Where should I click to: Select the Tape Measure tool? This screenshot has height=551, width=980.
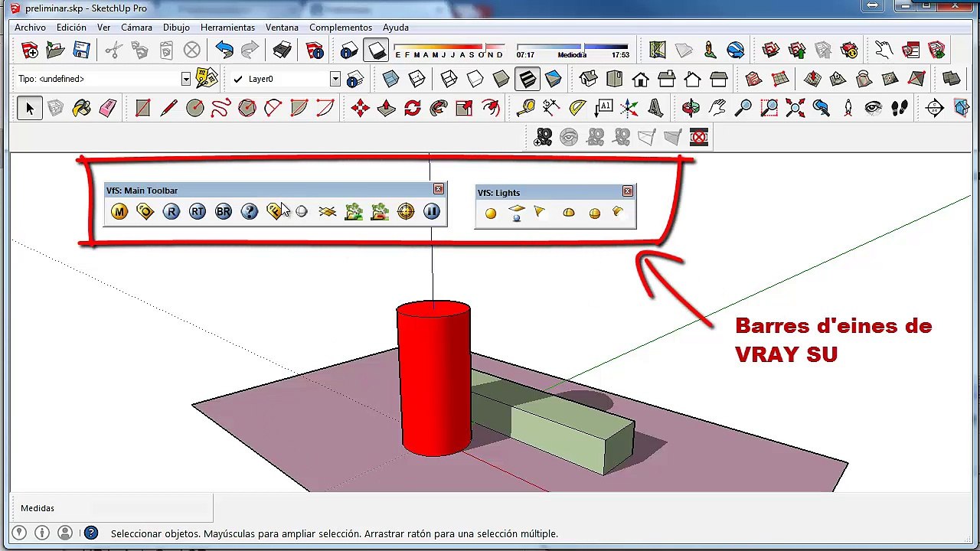tap(525, 108)
